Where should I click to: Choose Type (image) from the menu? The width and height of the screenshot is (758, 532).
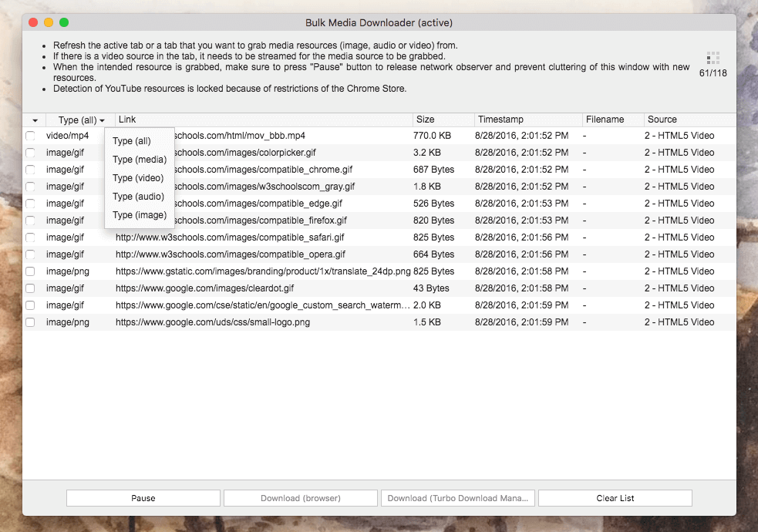(x=140, y=215)
